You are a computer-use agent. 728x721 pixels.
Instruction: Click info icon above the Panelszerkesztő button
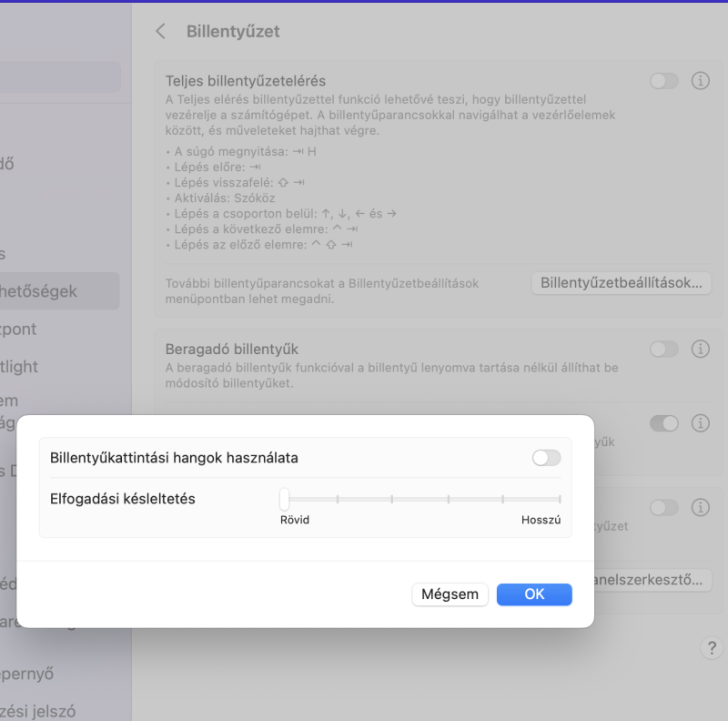700,507
